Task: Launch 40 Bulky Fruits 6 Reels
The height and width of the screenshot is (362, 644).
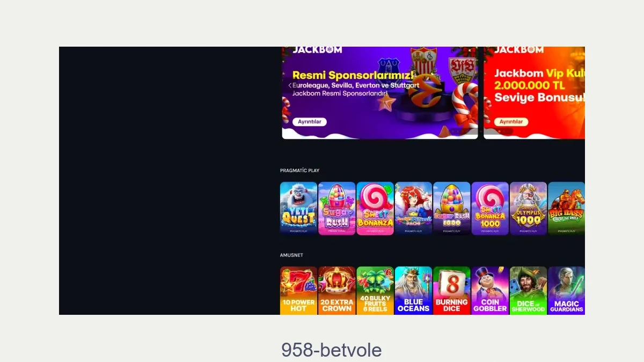Action: tap(375, 291)
